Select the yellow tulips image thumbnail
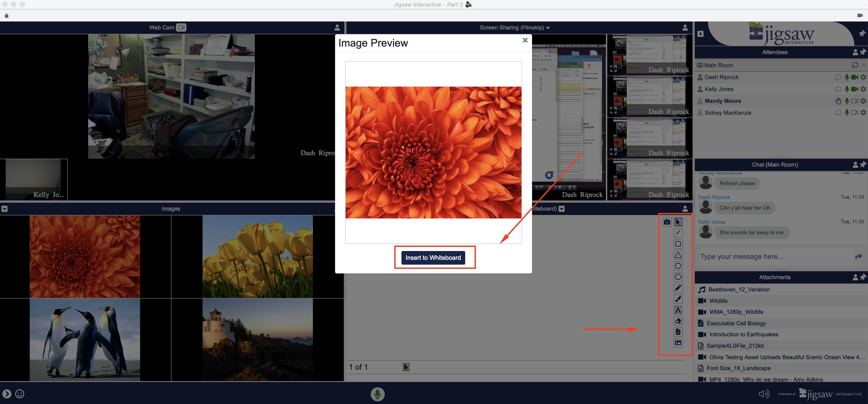Image resolution: width=868 pixels, height=404 pixels. coord(257,257)
